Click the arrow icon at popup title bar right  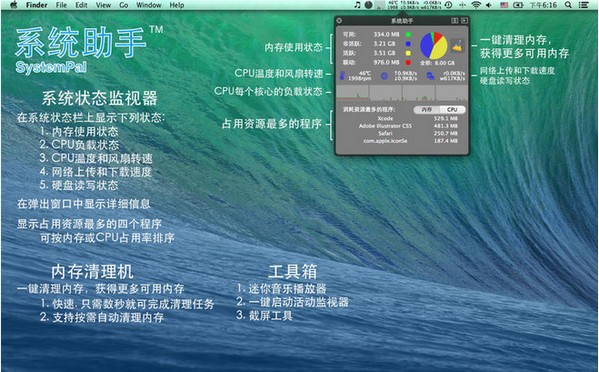pyautogui.click(x=464, y=21)
